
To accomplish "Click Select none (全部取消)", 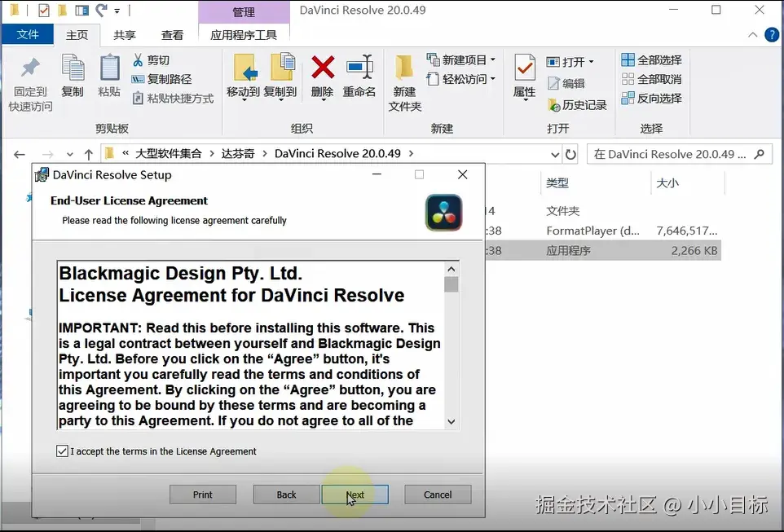I will (651, 79).
